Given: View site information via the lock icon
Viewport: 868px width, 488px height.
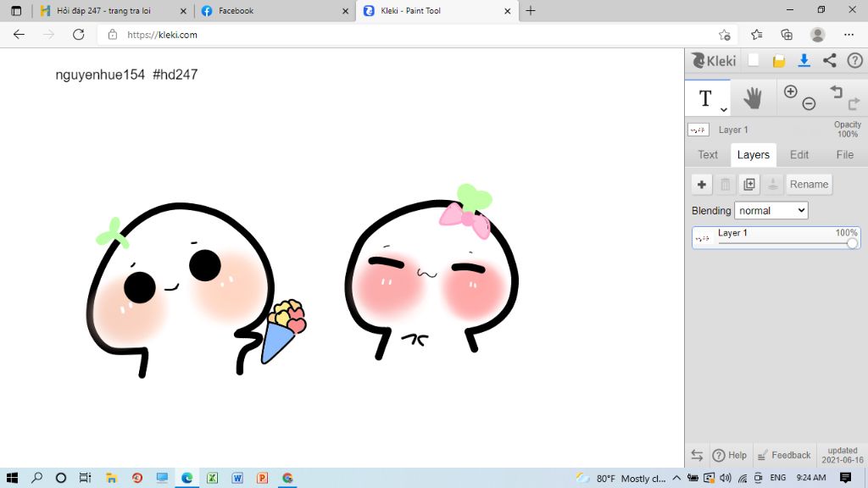Looking at the screenshot, I should tap(113, 34).
